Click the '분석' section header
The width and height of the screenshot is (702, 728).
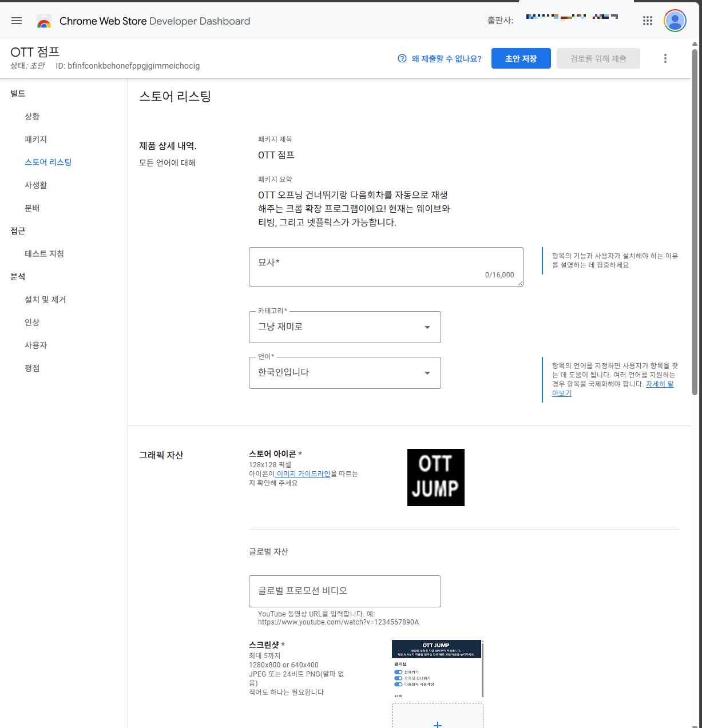(x=18, y=277)
